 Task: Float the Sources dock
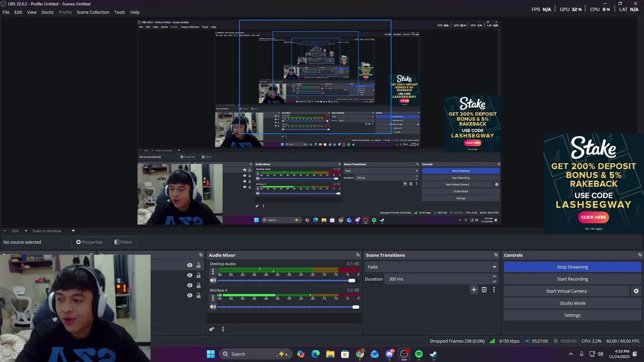[201, 255]
